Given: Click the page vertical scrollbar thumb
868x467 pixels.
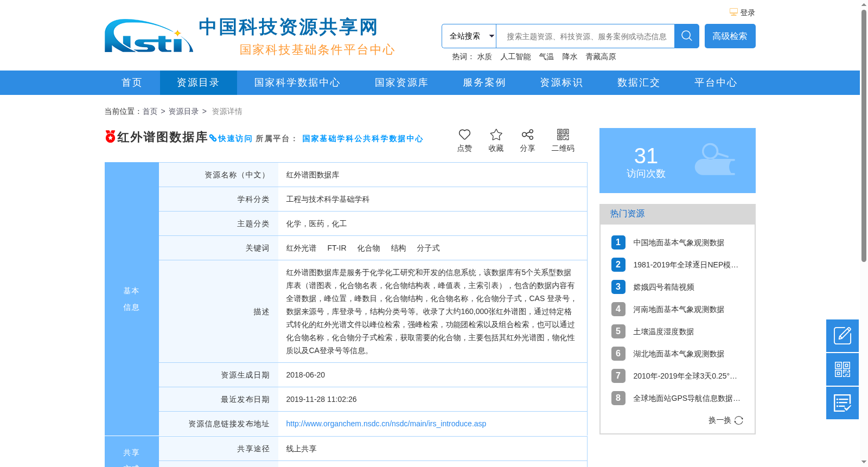Looking at the screenshot, I should 864,136.
